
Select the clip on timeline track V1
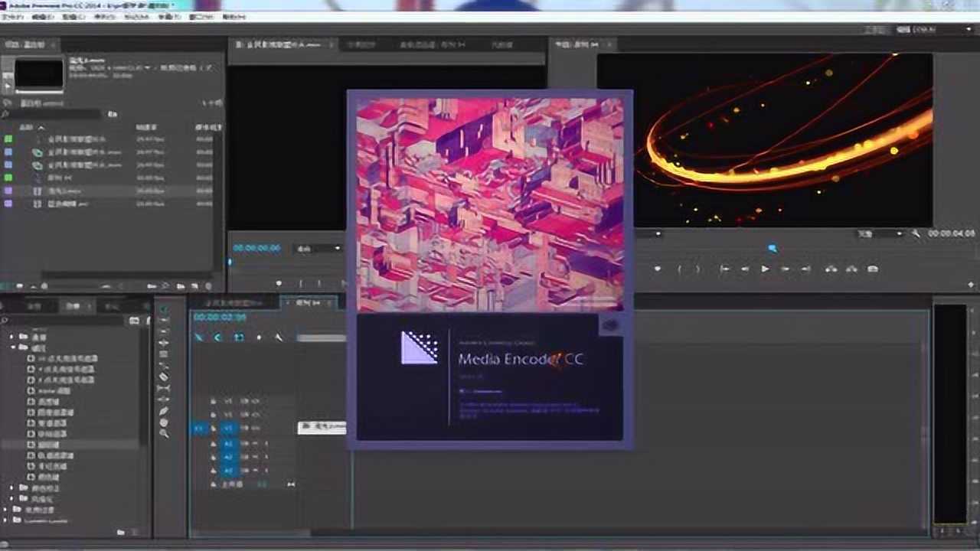tap(322, 428)
